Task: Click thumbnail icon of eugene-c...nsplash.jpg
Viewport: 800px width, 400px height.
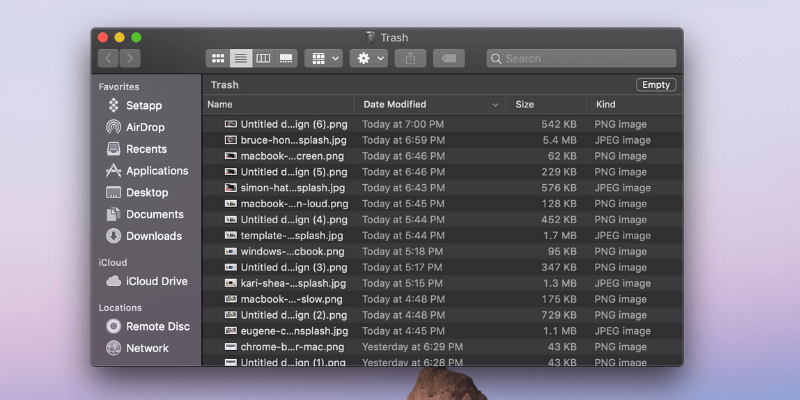Action: point(231,331)
